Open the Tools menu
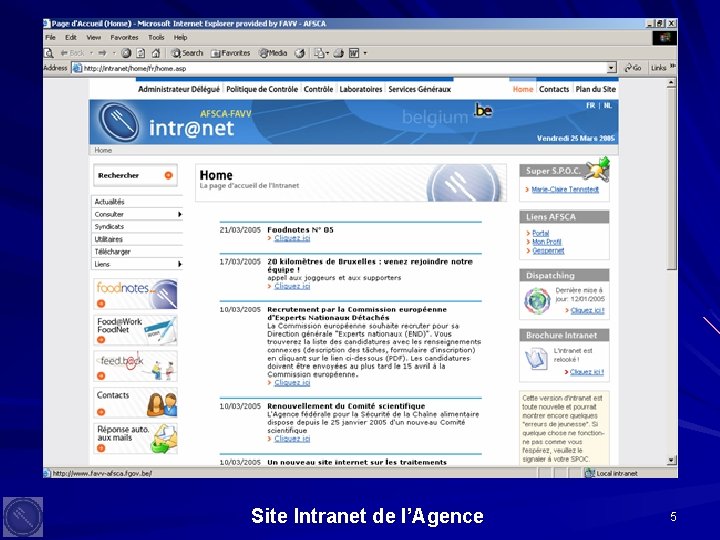 pos(156,37)
